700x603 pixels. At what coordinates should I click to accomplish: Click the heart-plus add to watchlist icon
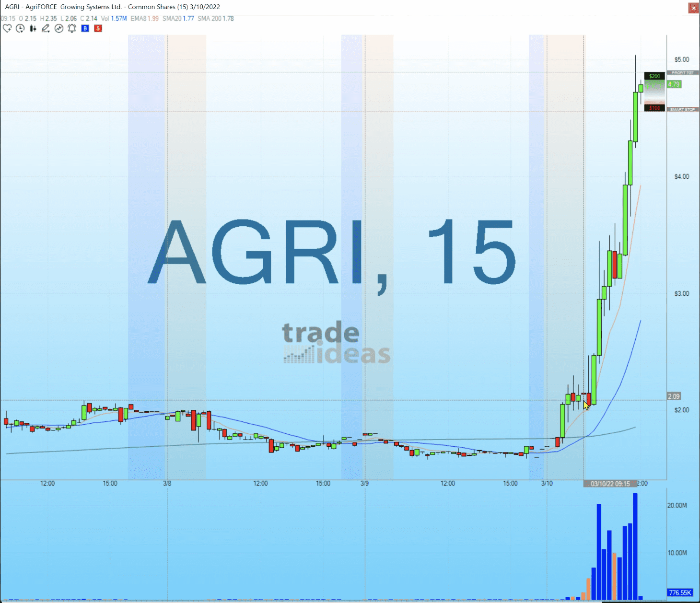7,28
